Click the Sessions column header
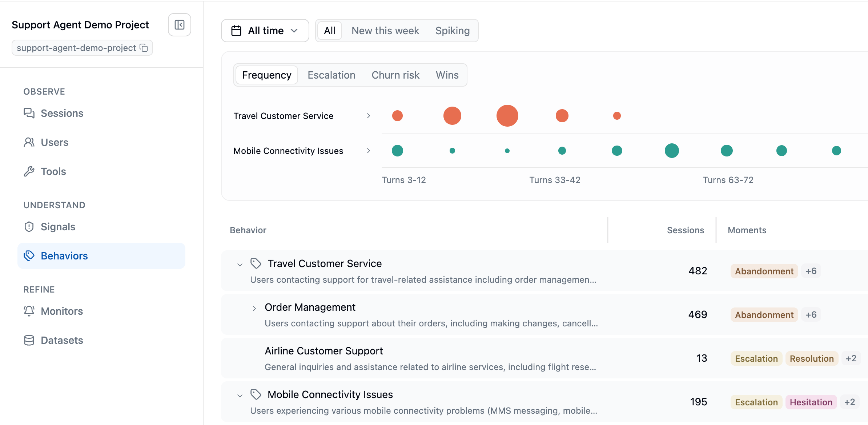Screen dimensions: 868x425 tap(686, 230)
